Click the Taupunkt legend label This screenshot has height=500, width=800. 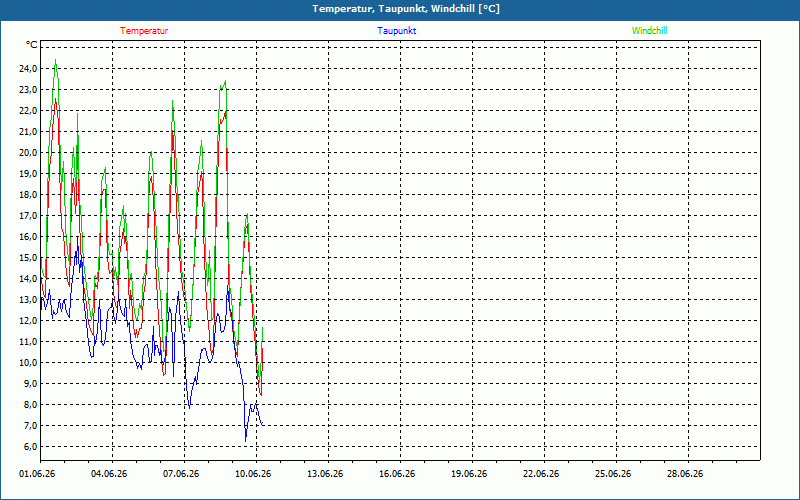pyautogui.click(x=397, y=31)
